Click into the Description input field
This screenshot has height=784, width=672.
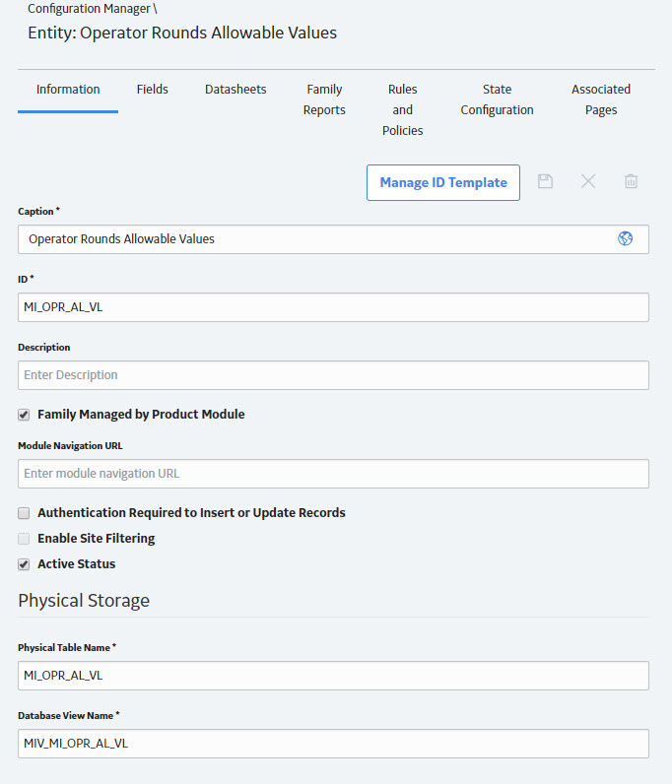click(x=333, y=375)
